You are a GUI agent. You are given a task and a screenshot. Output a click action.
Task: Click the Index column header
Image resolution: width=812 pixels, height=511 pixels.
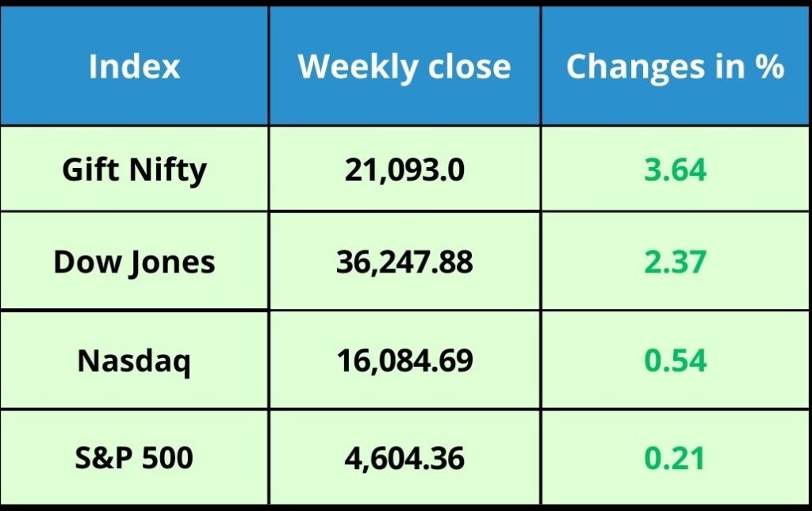(x=134, y=67)
